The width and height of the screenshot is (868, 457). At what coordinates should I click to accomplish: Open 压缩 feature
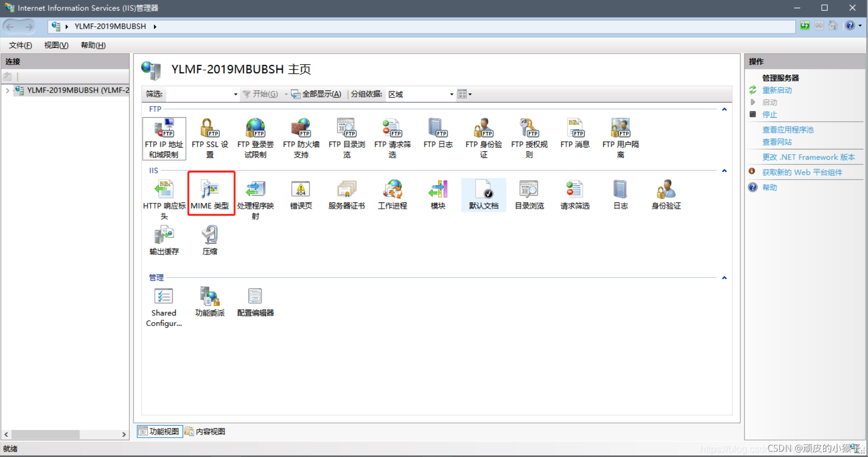210,240
